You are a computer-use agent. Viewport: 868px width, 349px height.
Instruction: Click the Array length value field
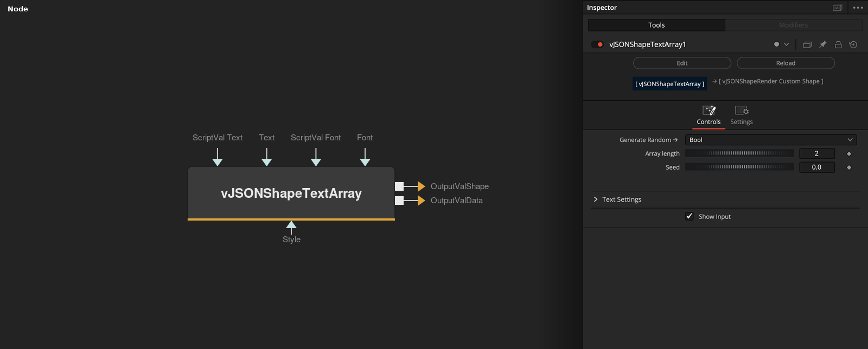pos(817,153)
